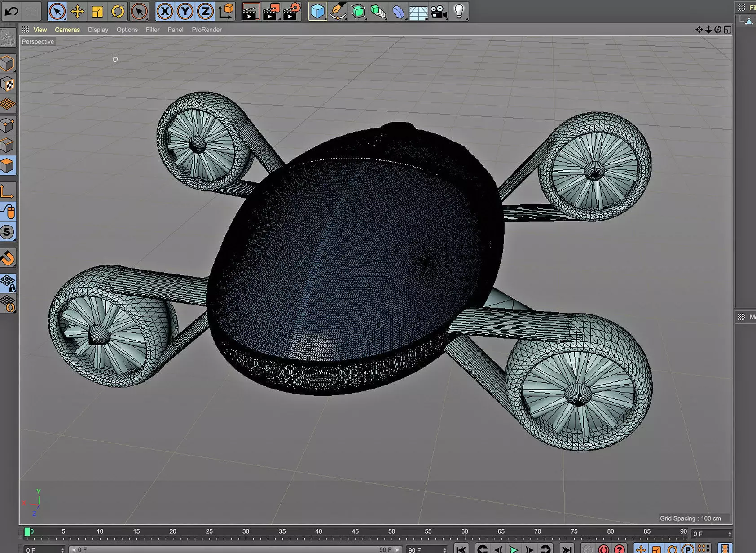Open the Display menu
756x553 pixels.
point(98,30)
